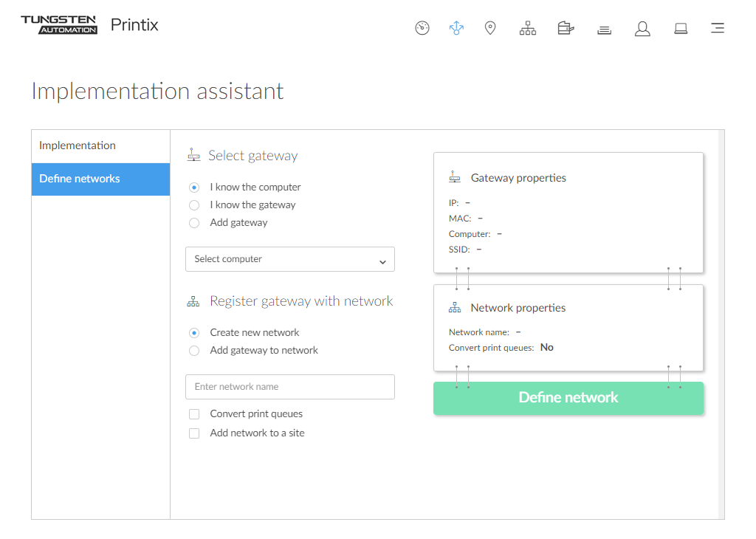Screen dimensions: 756x539
Task: Select the 'I know the gateway' option
Action: (x=194, y=205)
